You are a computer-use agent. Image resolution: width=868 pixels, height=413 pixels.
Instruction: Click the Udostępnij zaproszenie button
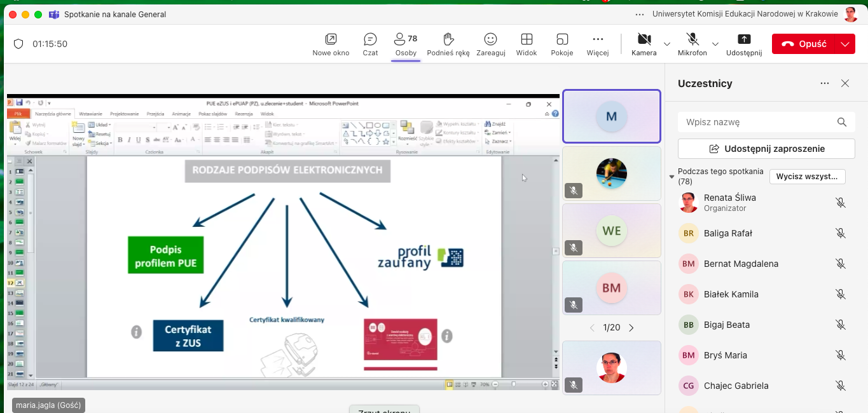766,149
